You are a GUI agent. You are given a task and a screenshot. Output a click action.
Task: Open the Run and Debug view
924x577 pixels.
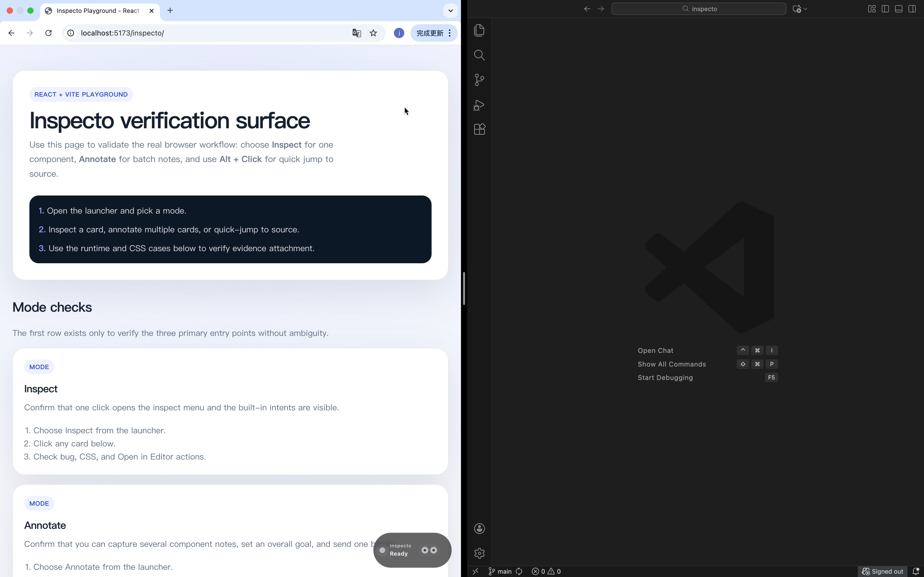(x=479, y=105)
